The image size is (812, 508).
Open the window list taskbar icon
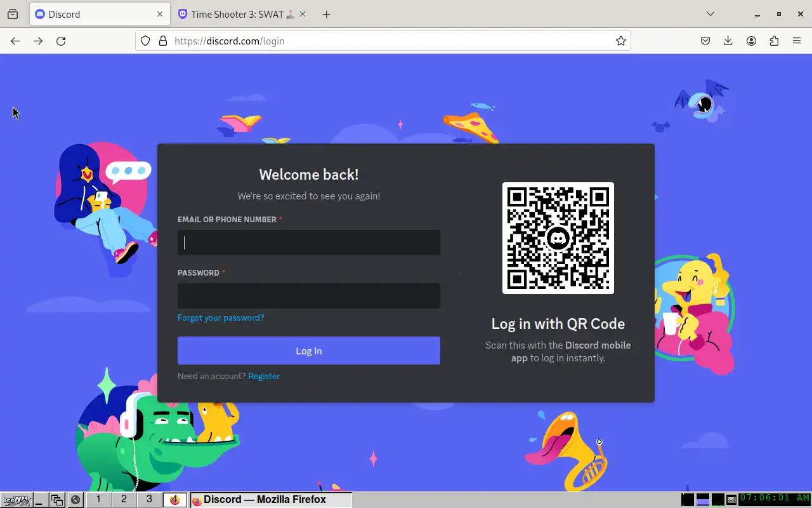coord(57,500)
